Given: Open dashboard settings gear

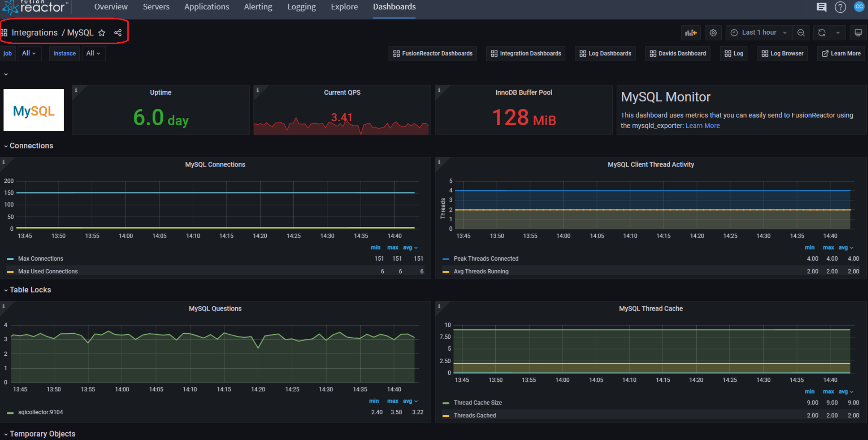Looking at the screenshot, I should pyautogui.click(x=713, y=32).
